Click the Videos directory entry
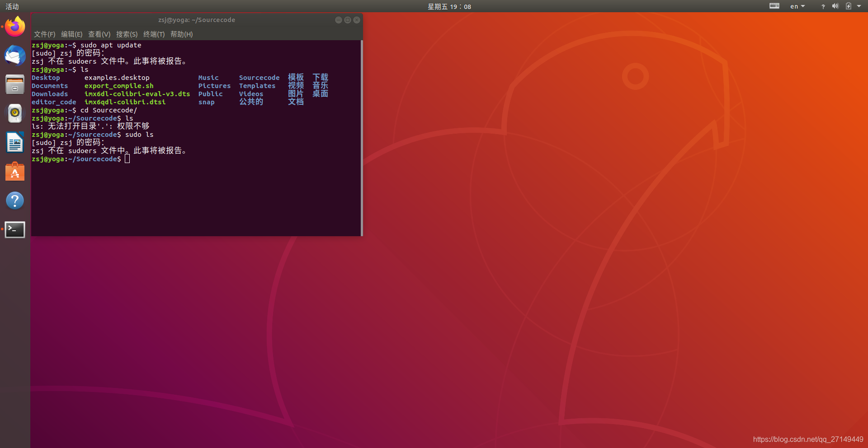The image size is (868, 448). point(251,94)
